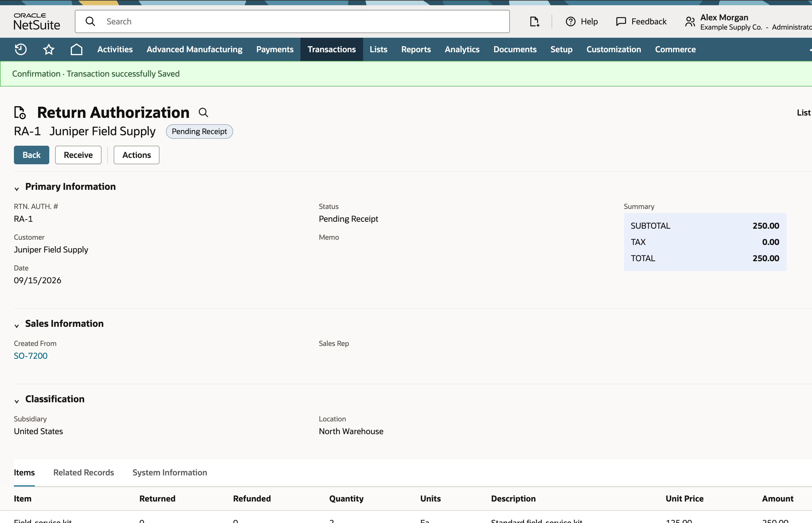Click the Receive button
The image size is (812, 523).
tap(78, 155)
